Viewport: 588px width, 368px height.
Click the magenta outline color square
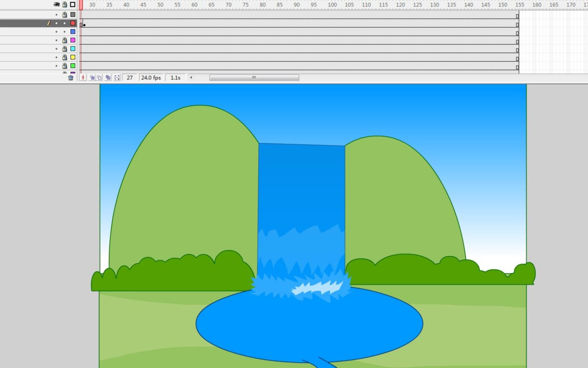click(73, 40)
